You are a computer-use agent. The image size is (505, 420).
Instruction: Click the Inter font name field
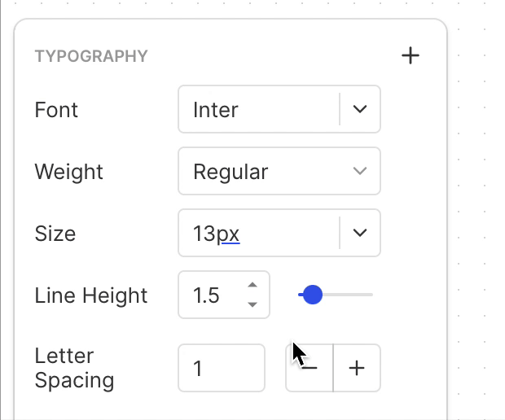259,109
